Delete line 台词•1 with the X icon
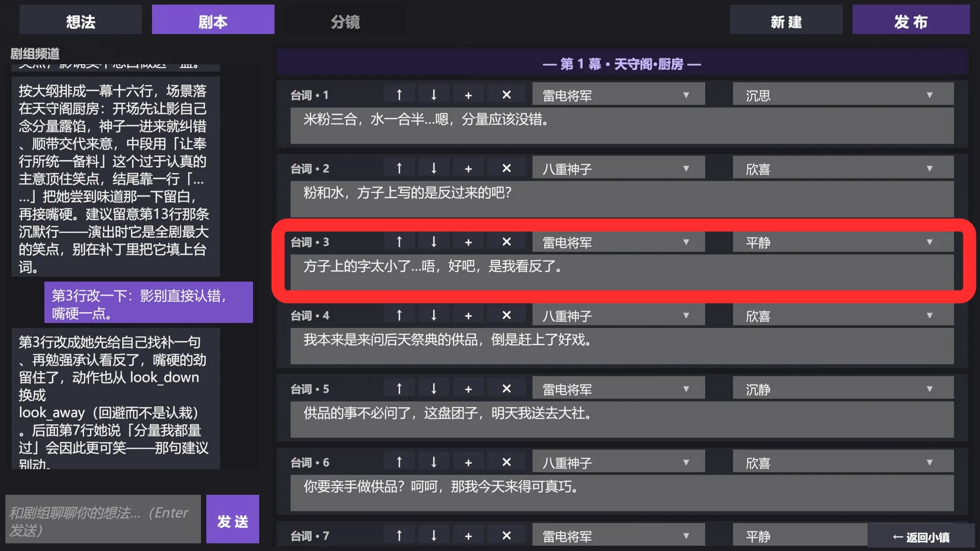980x551 pixels. (506, 95)
